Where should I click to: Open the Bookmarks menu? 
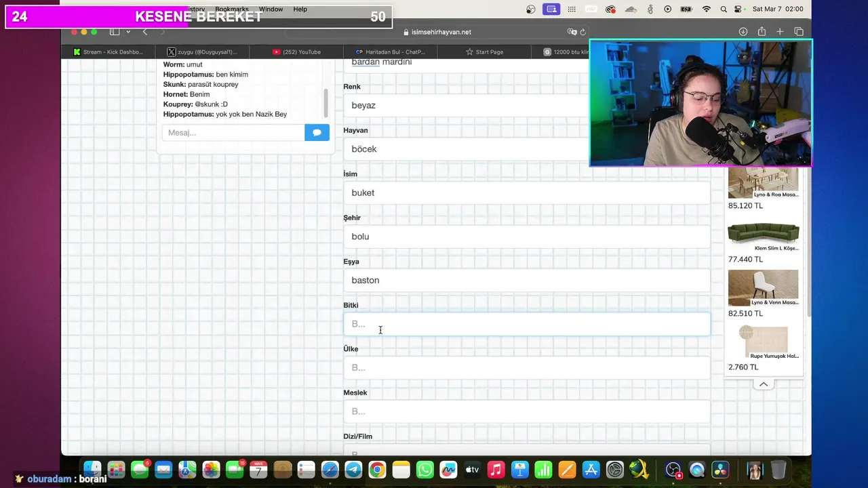coord(232,9)
